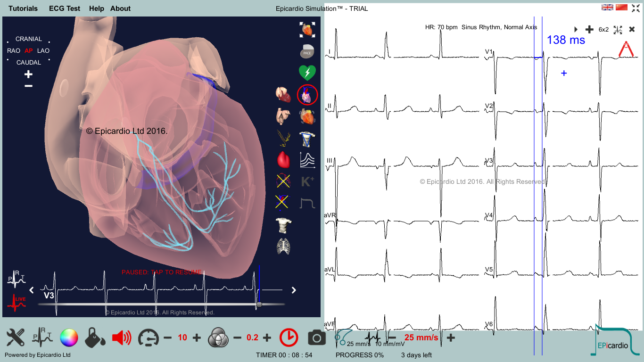Viewport: 644px width, 362px height.
Task: Switch language with the Chinese flag
Action: point(621,8)
